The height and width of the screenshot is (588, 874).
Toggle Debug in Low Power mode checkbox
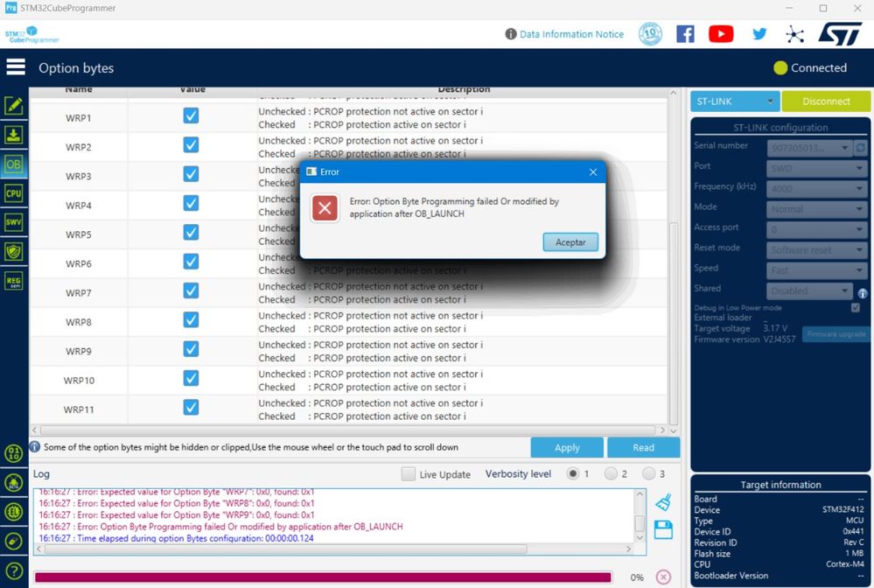pyautogui.click(x=856, y=308)
